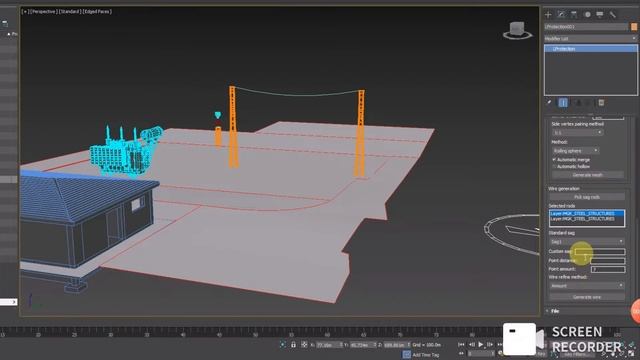The height and width of the screenshot is (360, 640).
Task: Open the Edged Faces viewport label menu
Action: click(97, 12)
